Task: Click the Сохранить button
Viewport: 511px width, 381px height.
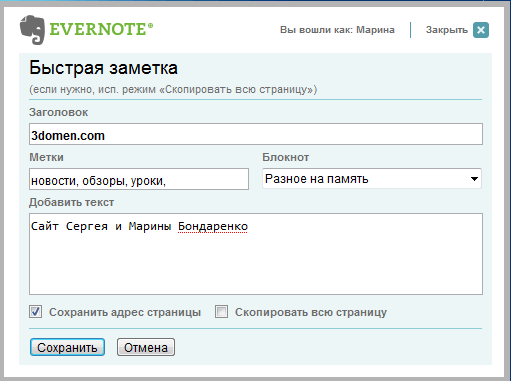Action: coord(67,347)
